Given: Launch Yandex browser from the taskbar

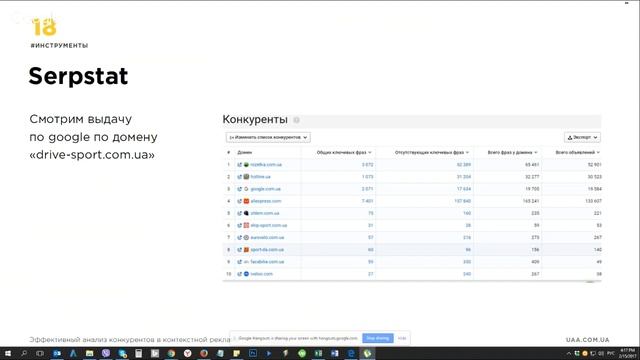Looking at the screenshot, I should (187, 353).
